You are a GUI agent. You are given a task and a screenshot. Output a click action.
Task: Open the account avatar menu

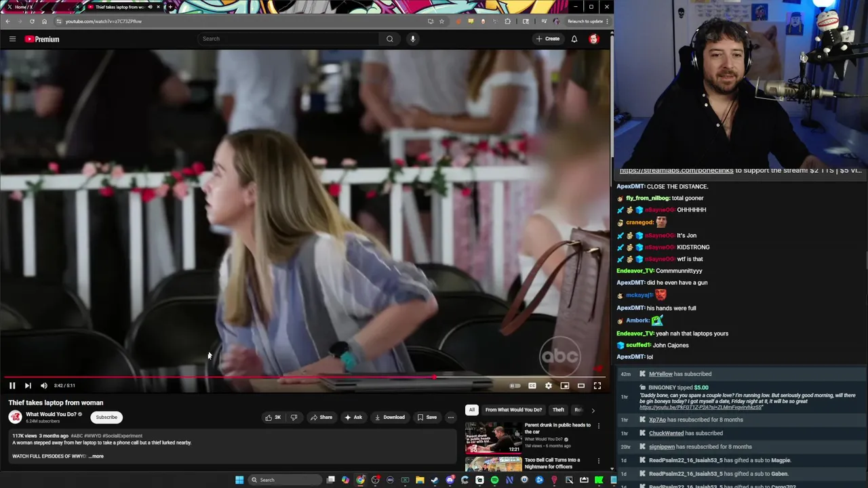(594, 39)
